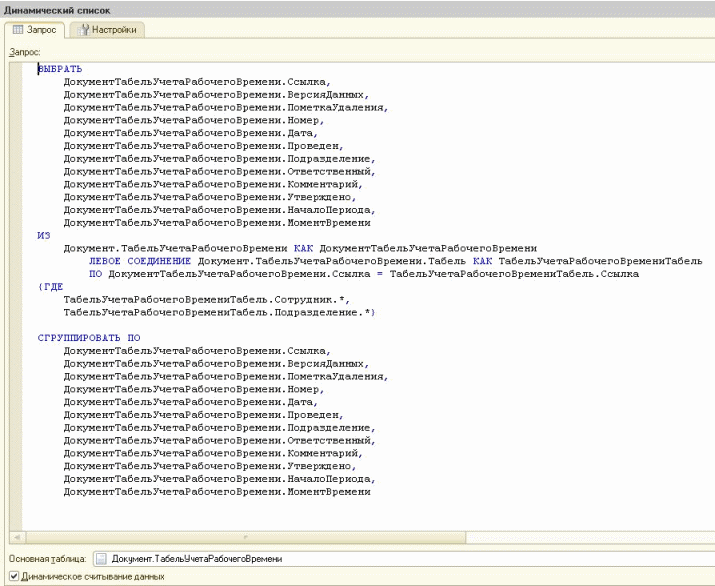715x586 pixels.
Task: Click the СГРУППИРОВАТЬ ПО line
Action: click(x=89, y=338)
